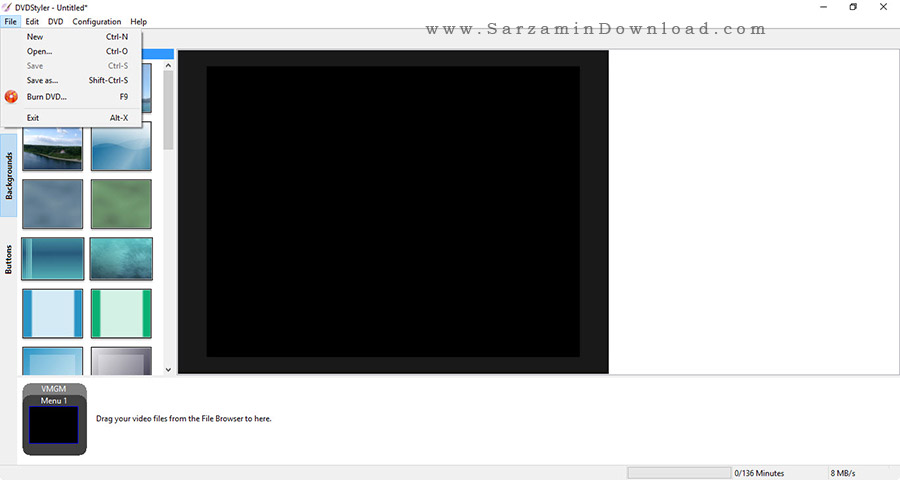Select the blurry gray-blue background thumbnail
The height and width of the screenshot is (480, 900).
[52, 204]
